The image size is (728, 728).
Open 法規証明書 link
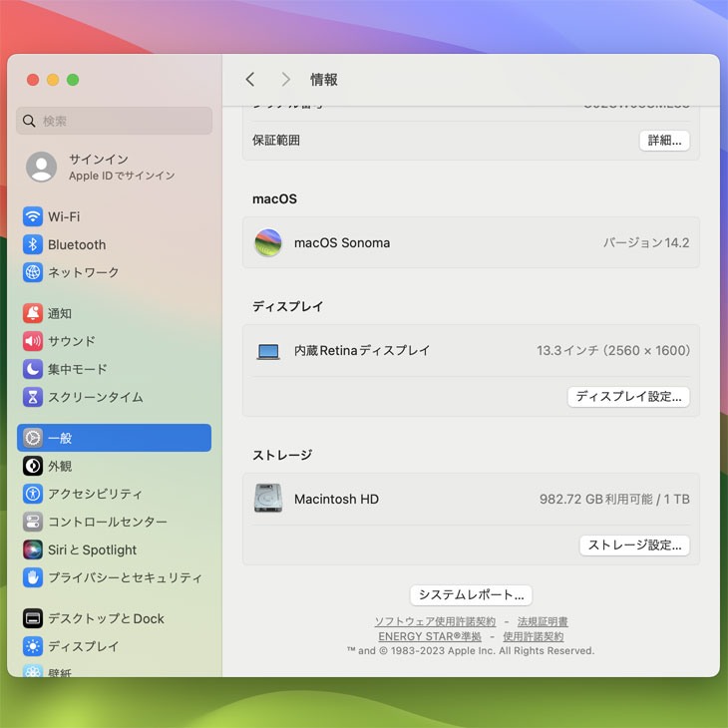tap(543, 621)
